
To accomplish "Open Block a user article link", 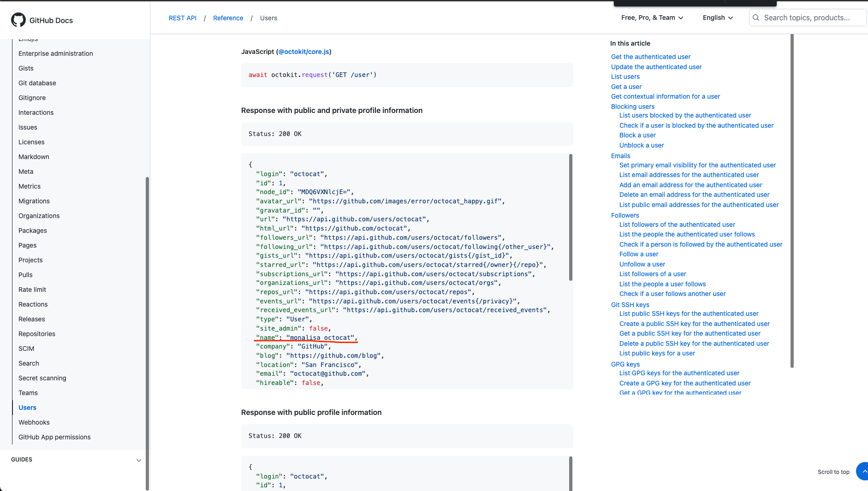I will coord(637,135).
